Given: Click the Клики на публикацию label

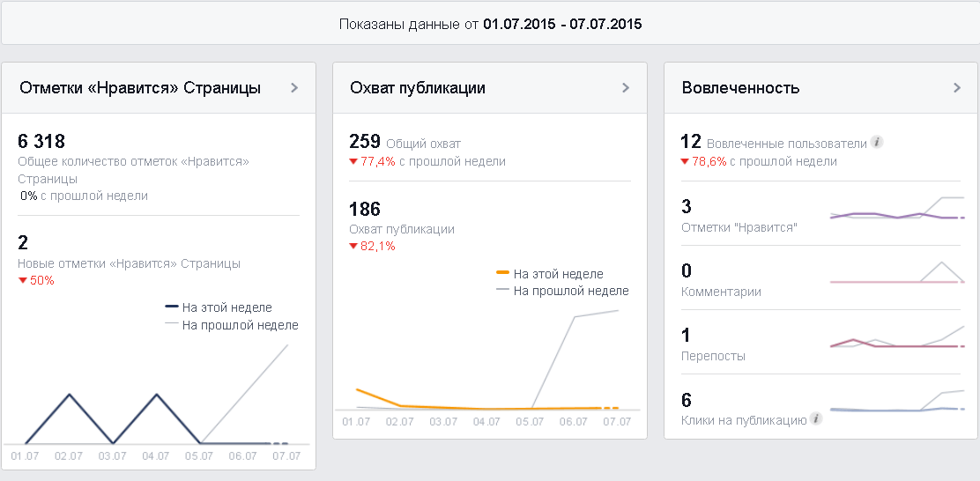Looking at the screenshot, I should pyautogui.click(x=744, y=420).
